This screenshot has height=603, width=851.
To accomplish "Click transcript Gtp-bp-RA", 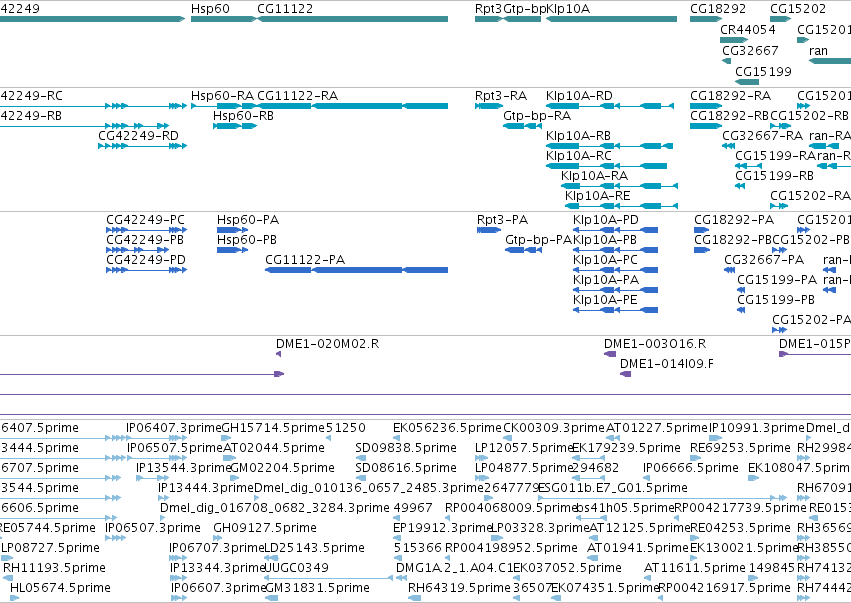I will (522, 126).
